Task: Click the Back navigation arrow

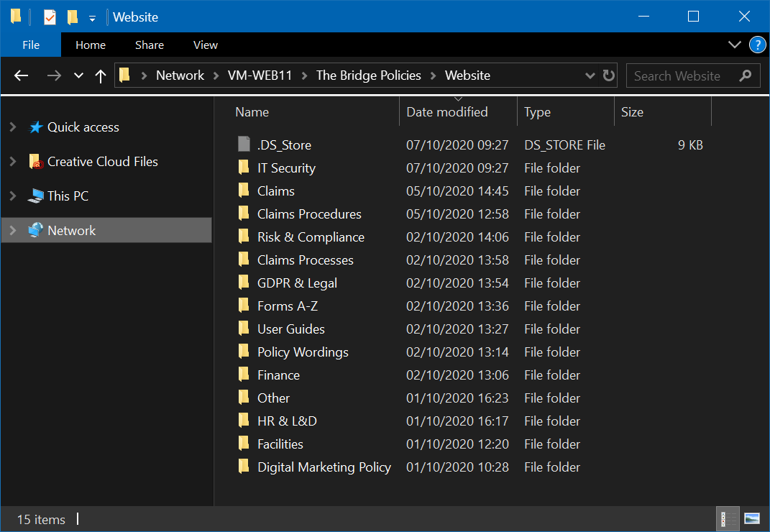Action: point(21,75)
